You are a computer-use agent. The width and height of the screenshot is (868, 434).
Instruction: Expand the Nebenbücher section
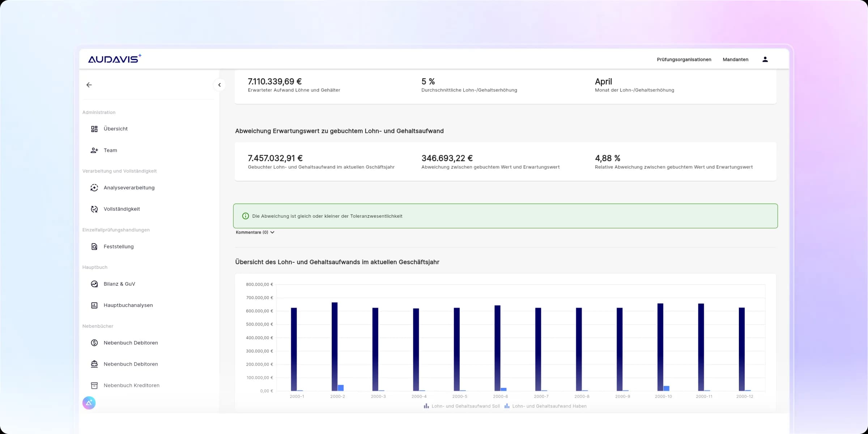click(98, 326)
